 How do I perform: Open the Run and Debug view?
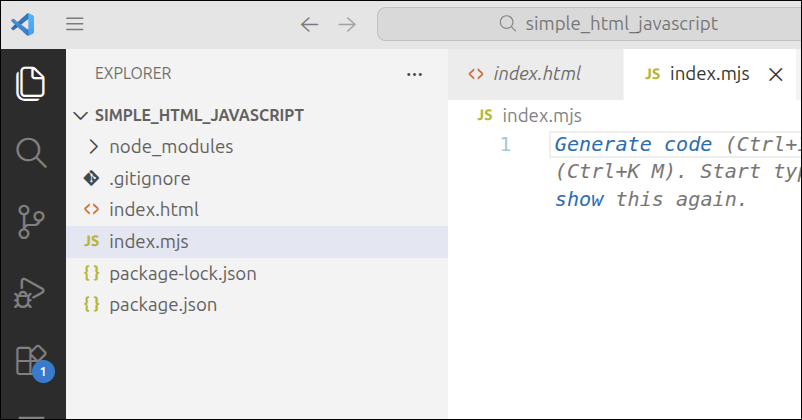click(30, 293)
